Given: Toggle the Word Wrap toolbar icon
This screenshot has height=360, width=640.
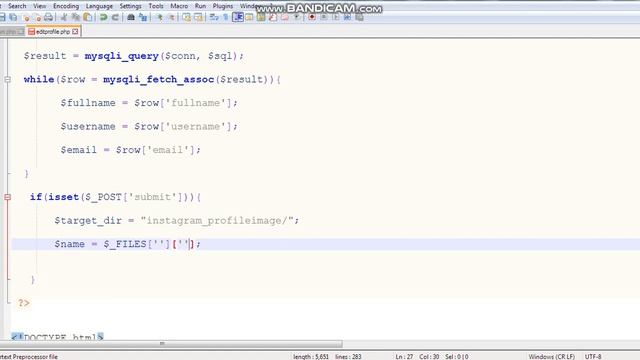Looking at the screenshot, I should click(214, 17).
